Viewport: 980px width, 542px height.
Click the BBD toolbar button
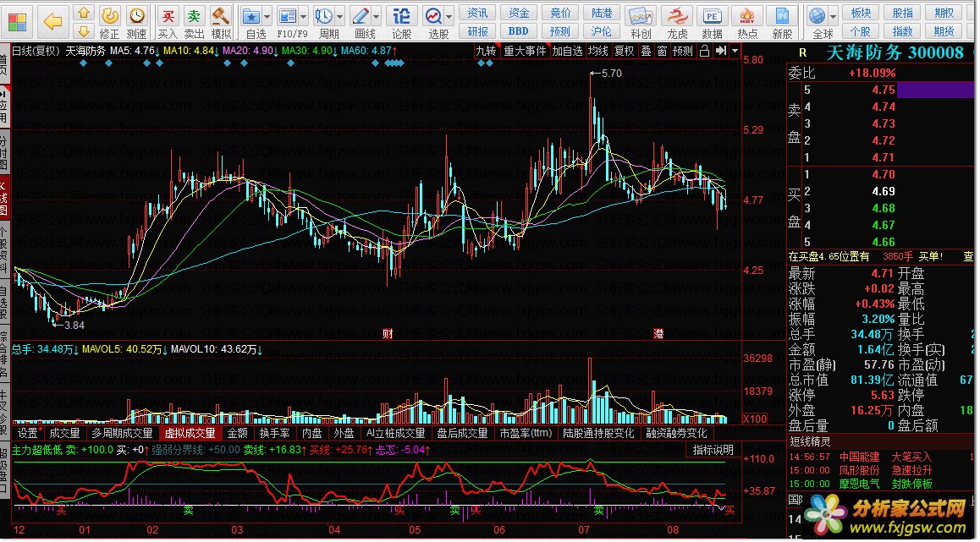(x=518, y=30)
